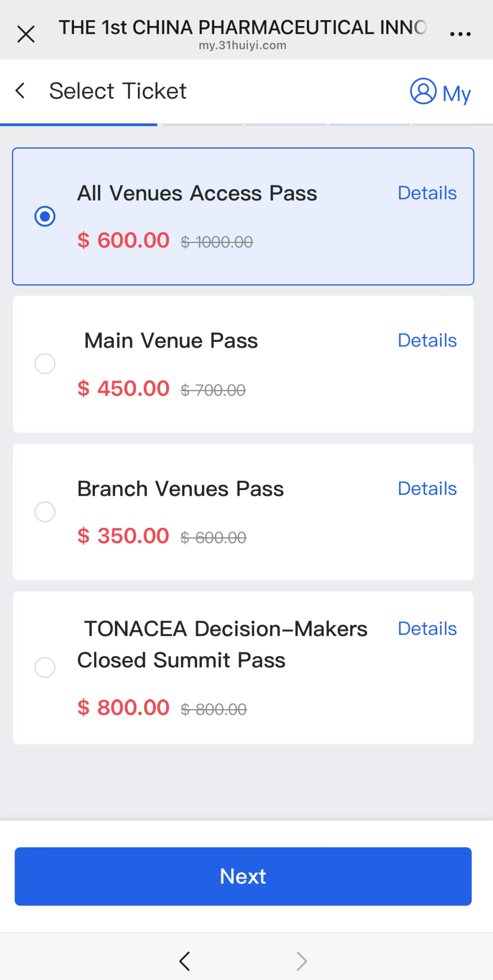Viewport: 493px width, 980px height.
Task: Select the All Venues Access Pass radio
Action: click(45, 216)
